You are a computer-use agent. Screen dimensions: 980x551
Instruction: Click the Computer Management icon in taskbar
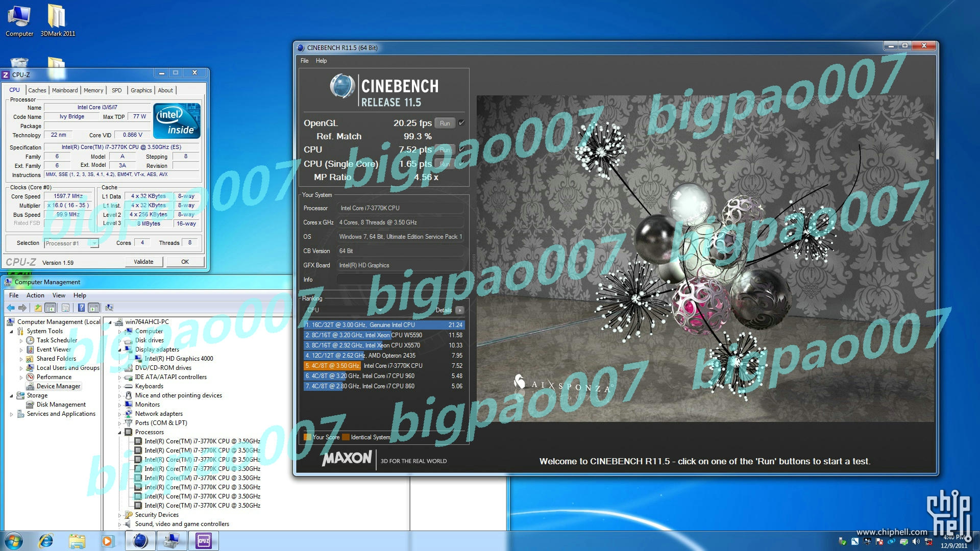click(171, 540)
